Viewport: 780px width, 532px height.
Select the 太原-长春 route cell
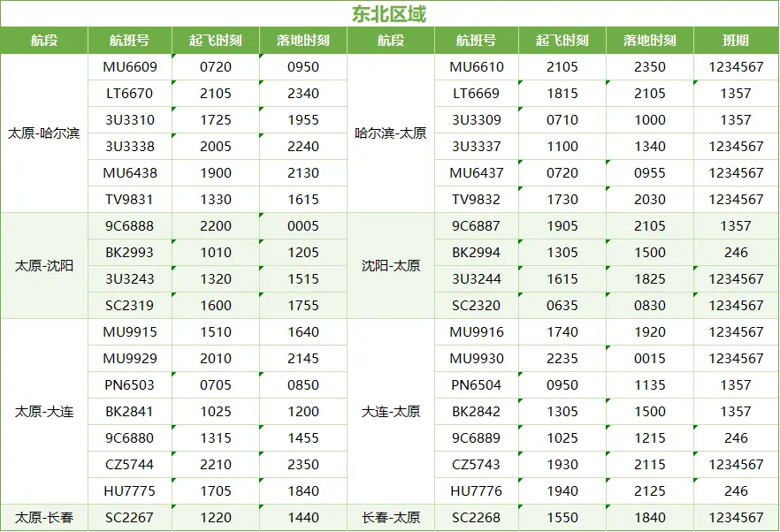coord(44,518)
